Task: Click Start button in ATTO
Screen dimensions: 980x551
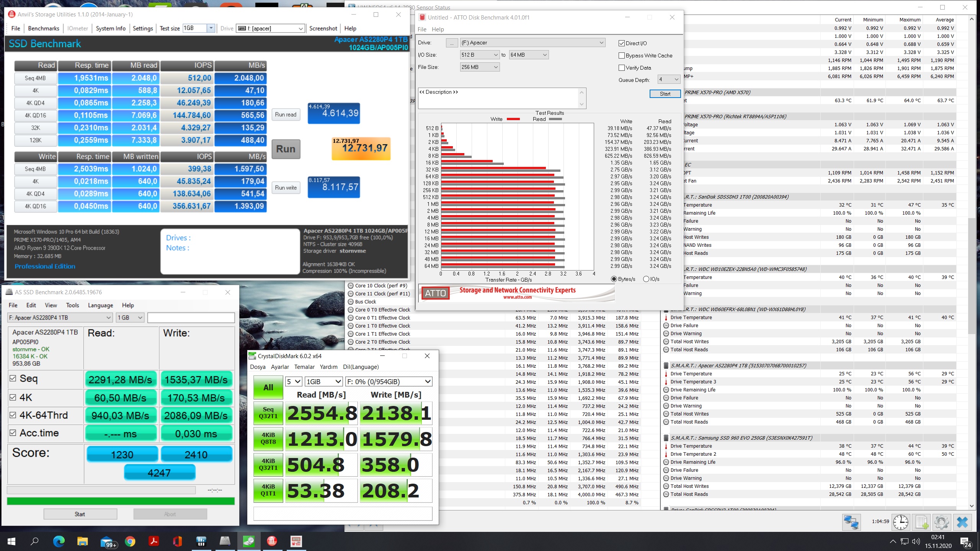Action: coord(665,94)
